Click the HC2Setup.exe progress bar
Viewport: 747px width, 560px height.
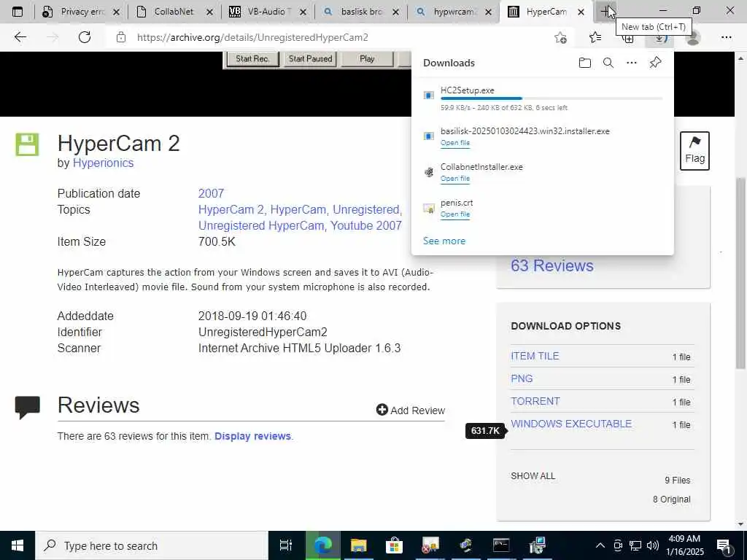point(551,98)
